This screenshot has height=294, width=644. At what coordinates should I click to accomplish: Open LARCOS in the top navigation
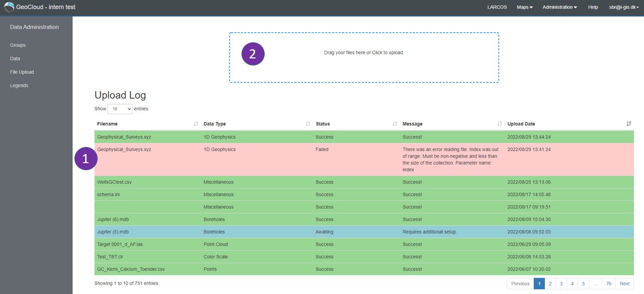pyautogui.click(x=497, y=7)
